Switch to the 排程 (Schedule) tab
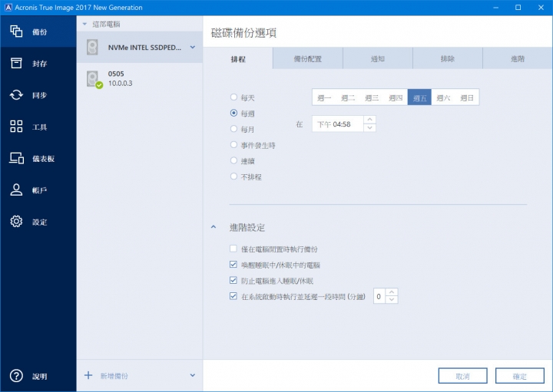The width and height of the screenshot is (553, 392). (x=238, y=58)
